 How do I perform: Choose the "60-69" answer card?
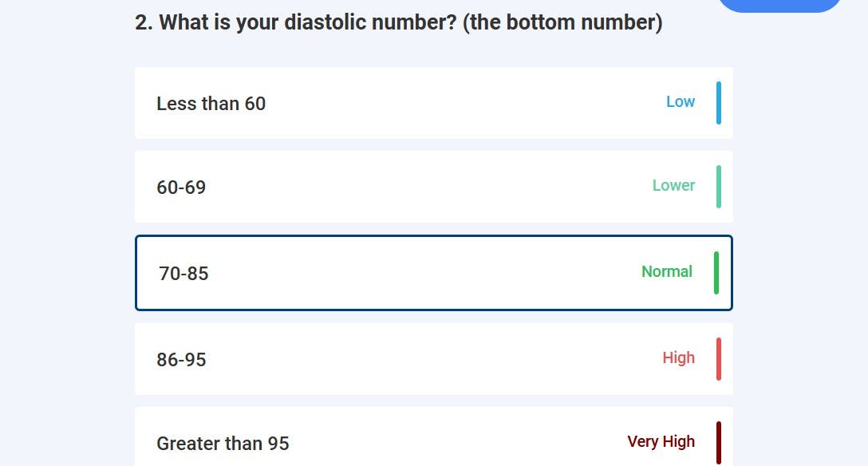pos(434,187)
